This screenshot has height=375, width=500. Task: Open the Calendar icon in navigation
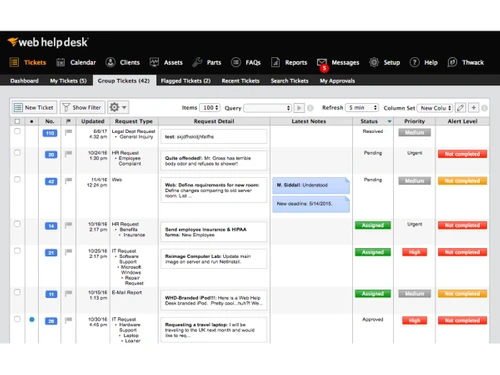[x=60, y=62]
